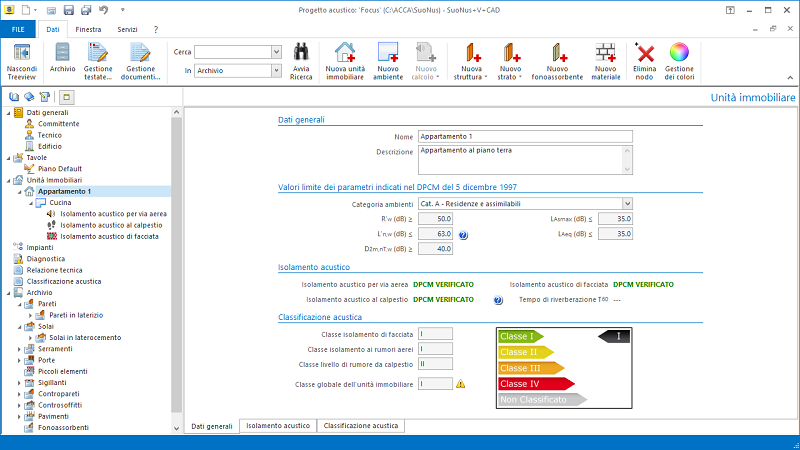Viewport: 800px width, 450px height.
Task: Open Gestione documenti
Action: coord(140,62)
